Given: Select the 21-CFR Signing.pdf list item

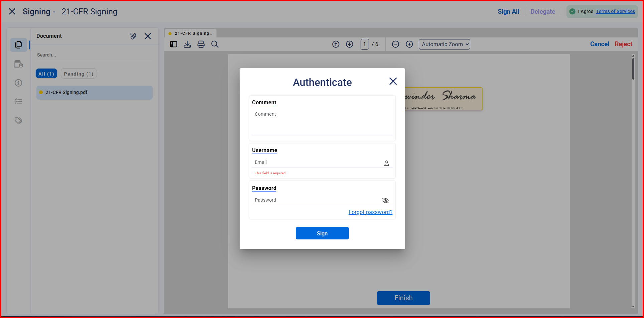Looking at the screenshot, I should point(94,92).
